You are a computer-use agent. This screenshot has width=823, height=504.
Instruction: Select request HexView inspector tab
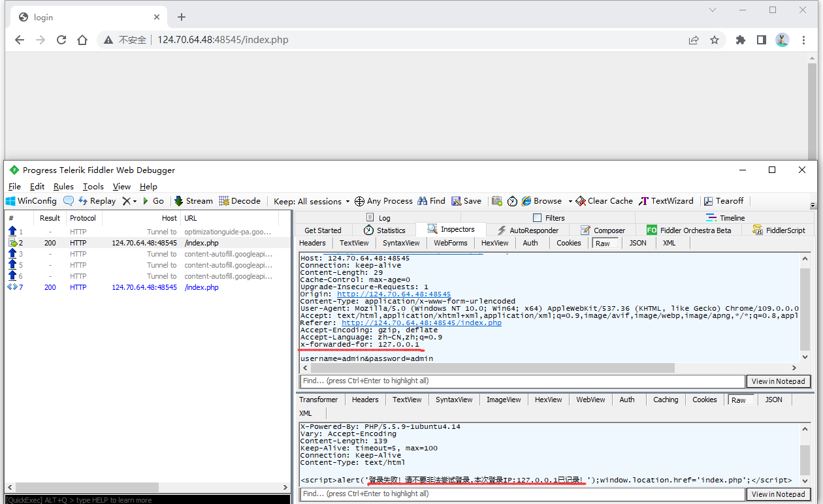pyautogui.click(x=494, y=243)
